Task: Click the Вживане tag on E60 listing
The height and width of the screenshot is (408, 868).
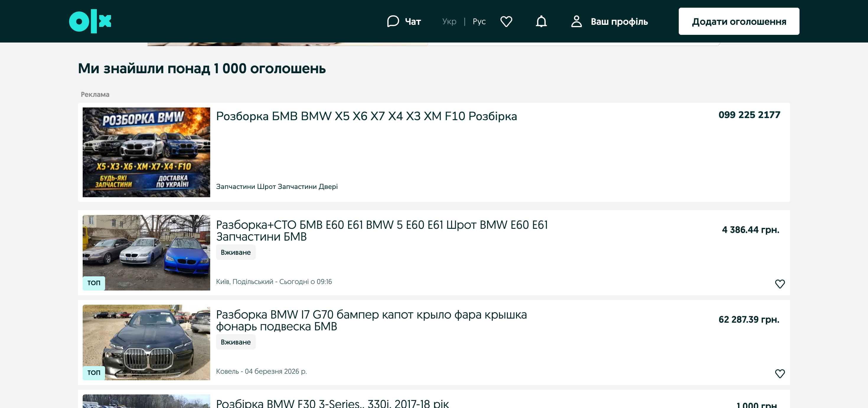Action: pyautogui.click(x=236, y=252)
